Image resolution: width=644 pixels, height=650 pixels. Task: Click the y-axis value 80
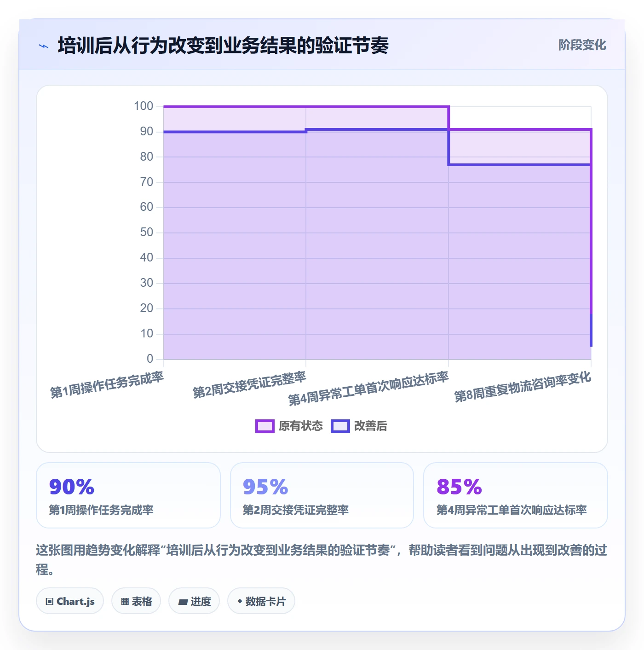[147, 157]
